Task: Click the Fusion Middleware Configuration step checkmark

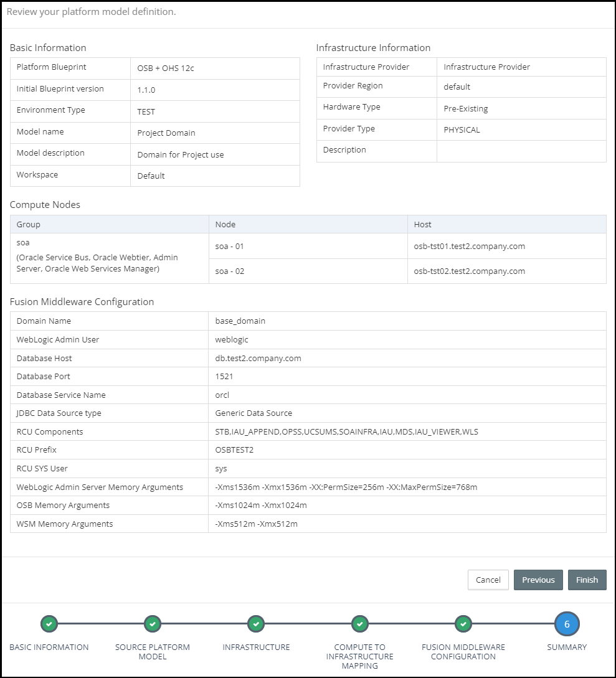Action: point(463,623)
